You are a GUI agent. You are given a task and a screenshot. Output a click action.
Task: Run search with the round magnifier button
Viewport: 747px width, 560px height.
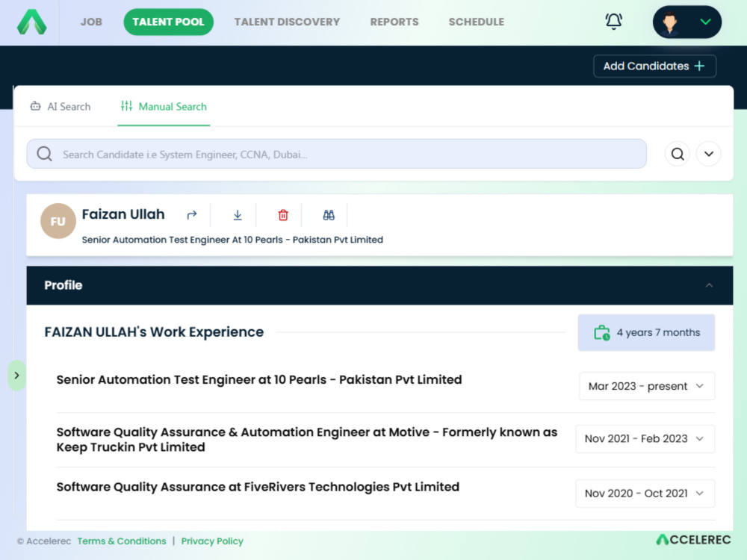(x=678, y=154)
